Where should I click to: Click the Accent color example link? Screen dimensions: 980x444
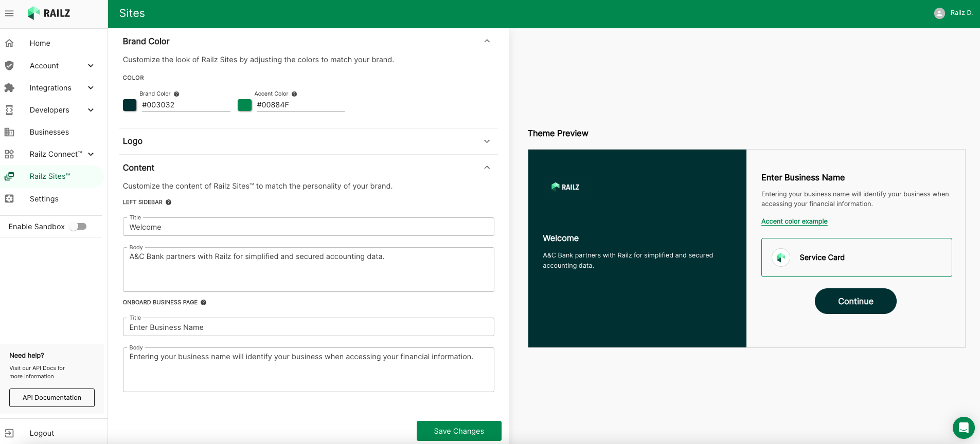[x=794, y=221]
